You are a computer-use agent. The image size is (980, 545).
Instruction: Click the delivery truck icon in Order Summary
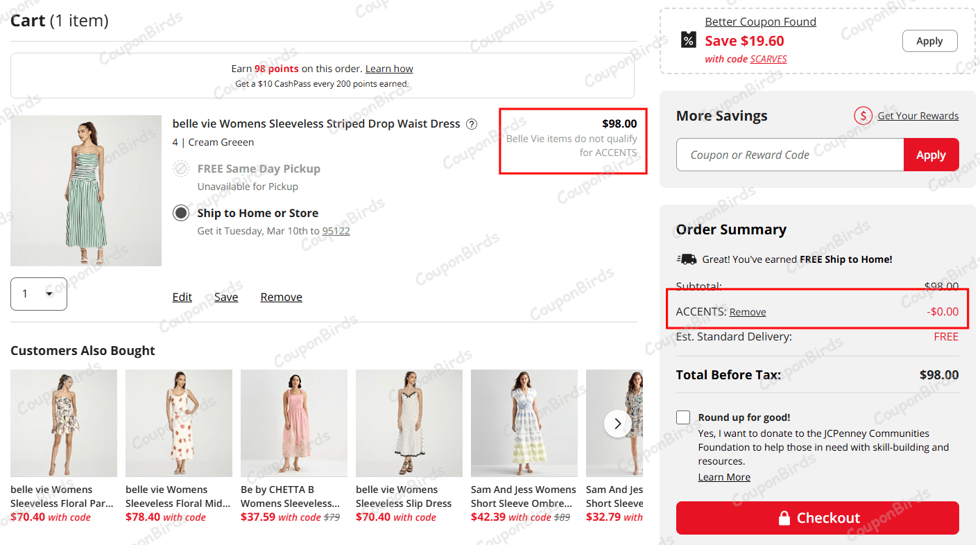click(687, 259)
